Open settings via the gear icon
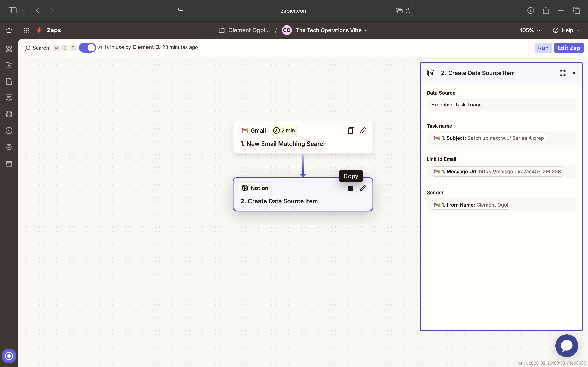588x367 pixels. [x=9, y=147]
